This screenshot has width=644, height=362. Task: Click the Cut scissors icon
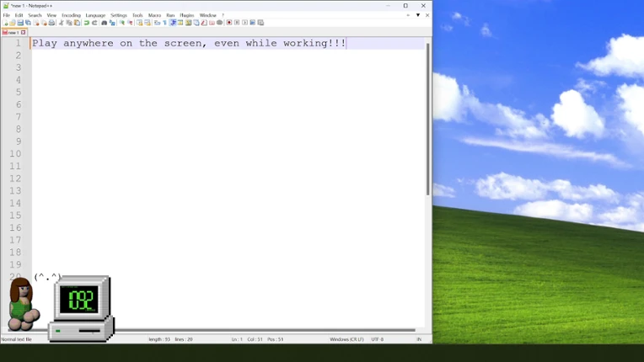point(61,23)
